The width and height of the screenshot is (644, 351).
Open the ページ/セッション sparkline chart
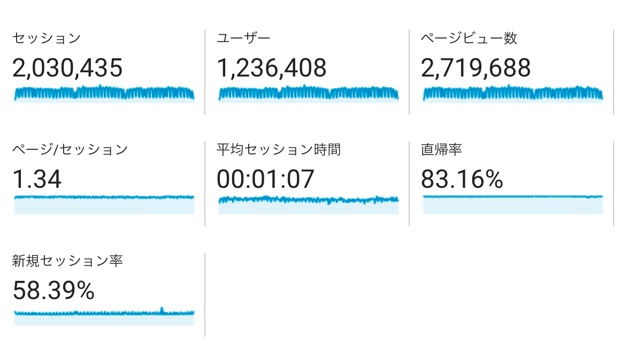(104, 205)
